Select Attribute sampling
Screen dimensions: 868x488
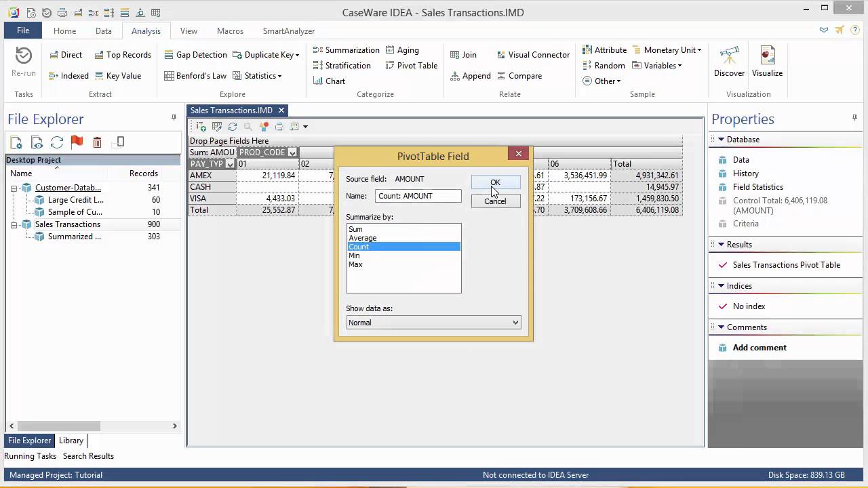click(604, 50)
